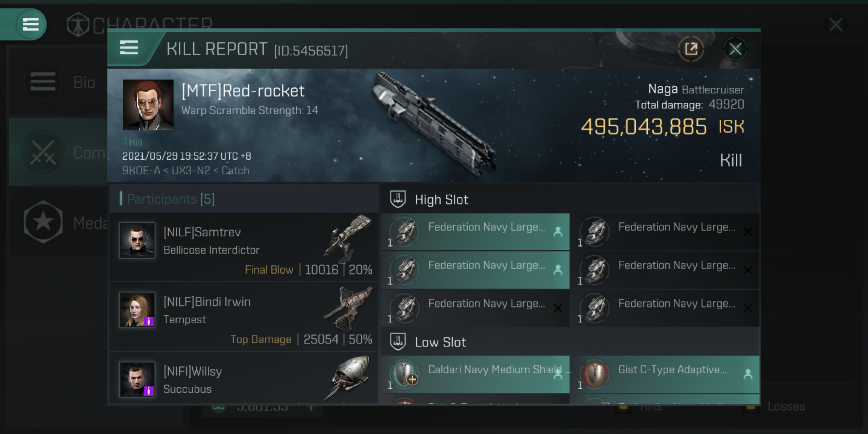Close the Kill Report window
This screenshot has height=434, width=868.
coord(735,49)
